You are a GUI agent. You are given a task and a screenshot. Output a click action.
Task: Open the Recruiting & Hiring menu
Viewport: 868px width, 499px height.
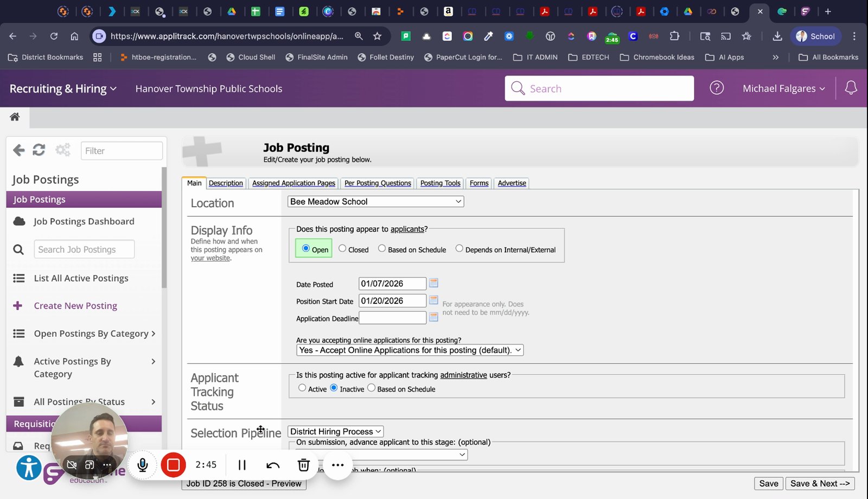[x=63, y=88]
